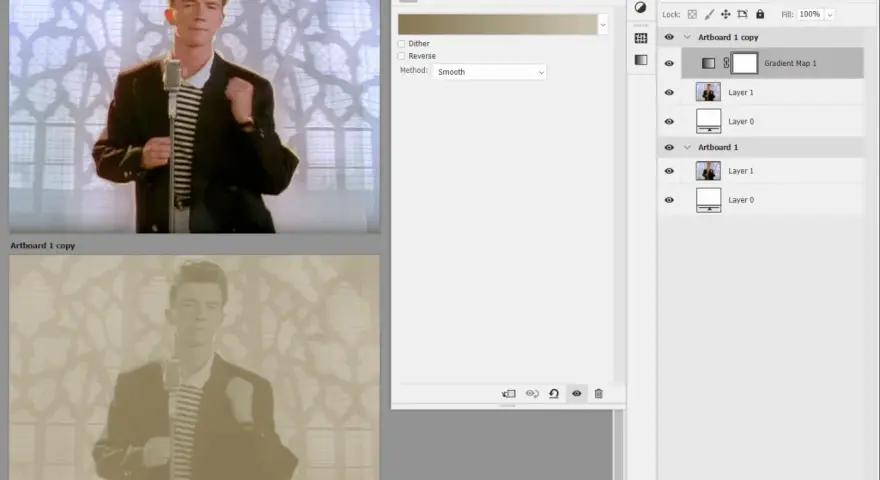Open the Adjustments panel half-circle icon
This screenshot has height=480, width=880.
pos(640,7)
